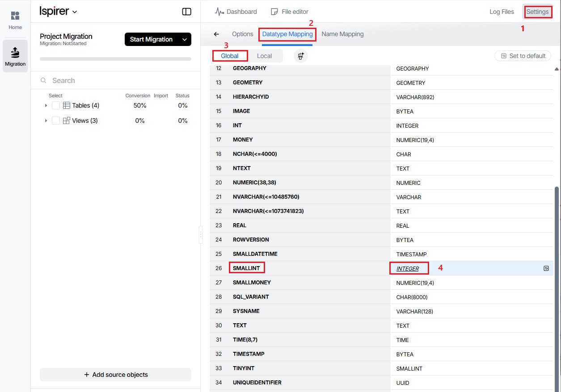This screenshot has height=392, width=561.
Task: Expand the Views (3) tree node
Action: (46, 121)
